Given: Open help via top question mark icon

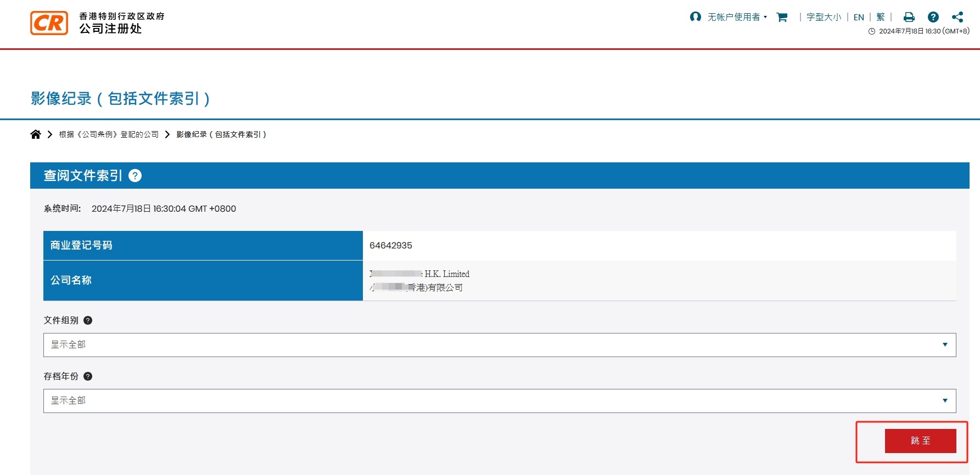Looking at the screenshot, I should point(933,17).
